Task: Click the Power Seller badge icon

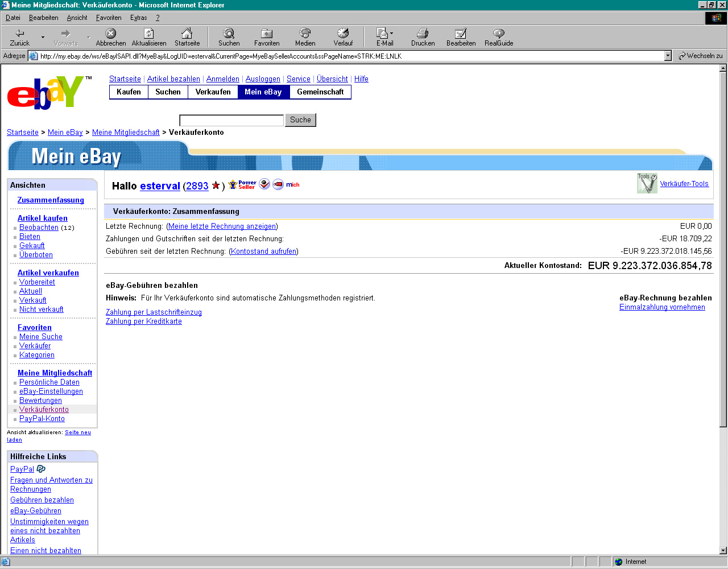Action: 242,185
